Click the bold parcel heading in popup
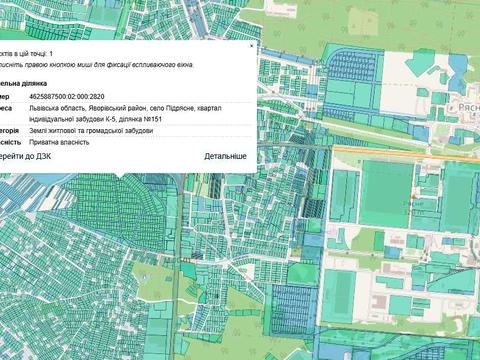Viewport: 480px width, 360px height. coord(23,83)
